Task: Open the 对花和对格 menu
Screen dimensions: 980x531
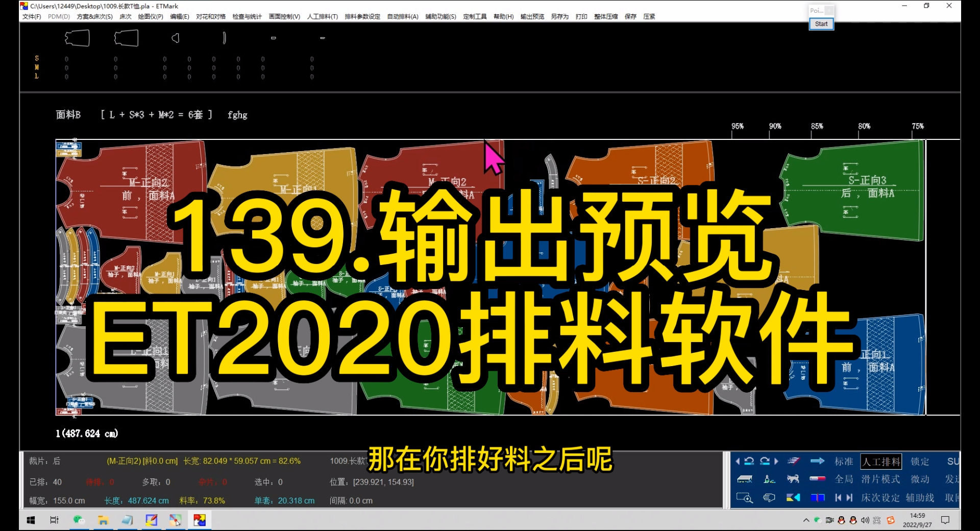Action: (x=211, y=16)
